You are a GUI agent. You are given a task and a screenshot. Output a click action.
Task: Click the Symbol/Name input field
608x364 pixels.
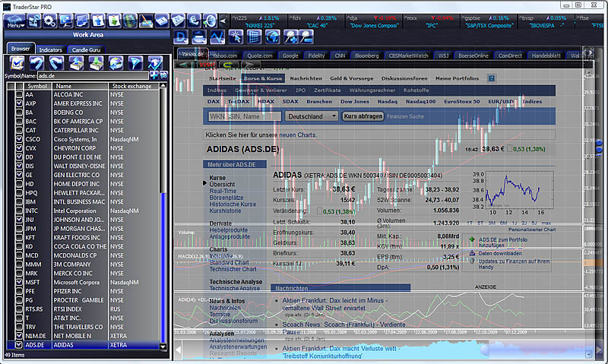[93, 75]
